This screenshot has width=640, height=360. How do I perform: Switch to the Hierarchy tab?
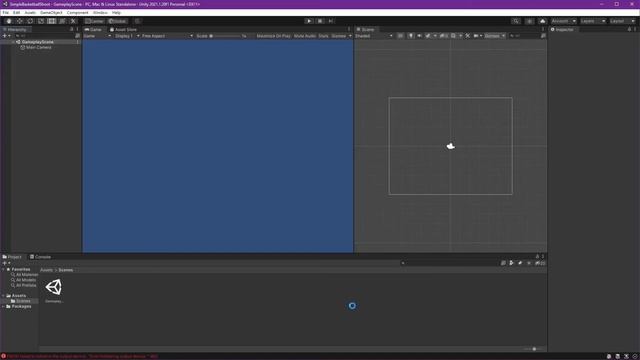(x=15, y=29)
